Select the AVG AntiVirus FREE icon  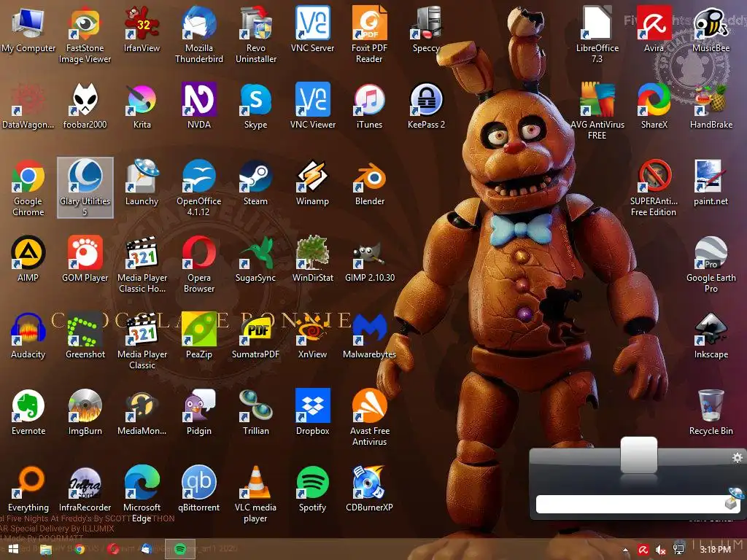pyautogui.click(x=597, y=112)
